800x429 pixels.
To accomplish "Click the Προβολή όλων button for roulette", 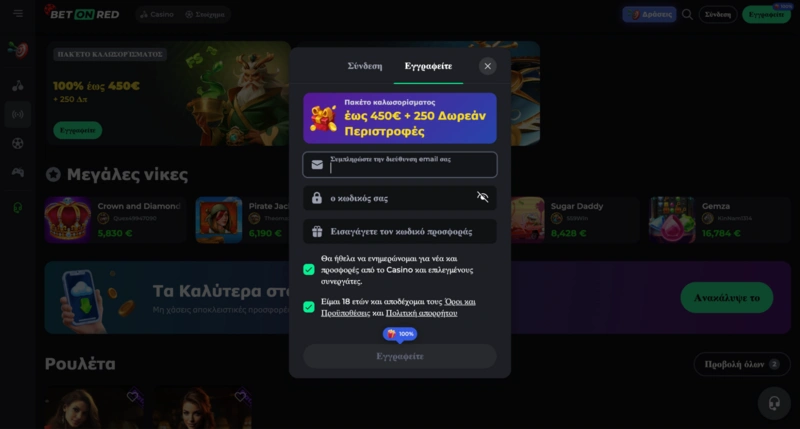I will [742, 364].
